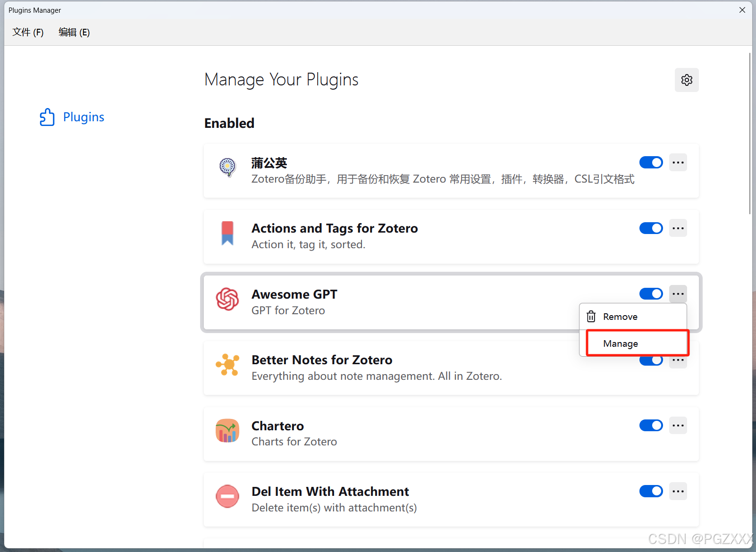The height and width of the screenshot is (552, 756).
Task: Open the 文件 (F) menu
Action: pyautogui.click(x=28, y=32)
